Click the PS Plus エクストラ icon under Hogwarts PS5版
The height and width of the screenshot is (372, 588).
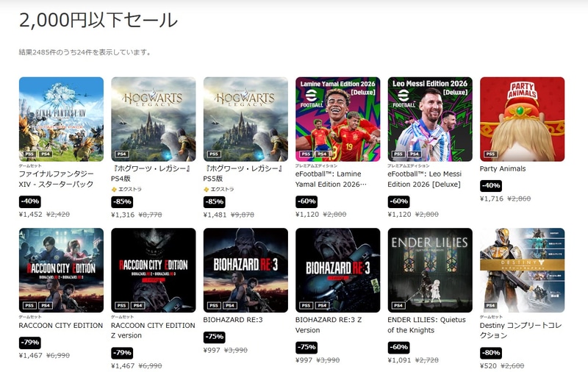click(206, 190)
